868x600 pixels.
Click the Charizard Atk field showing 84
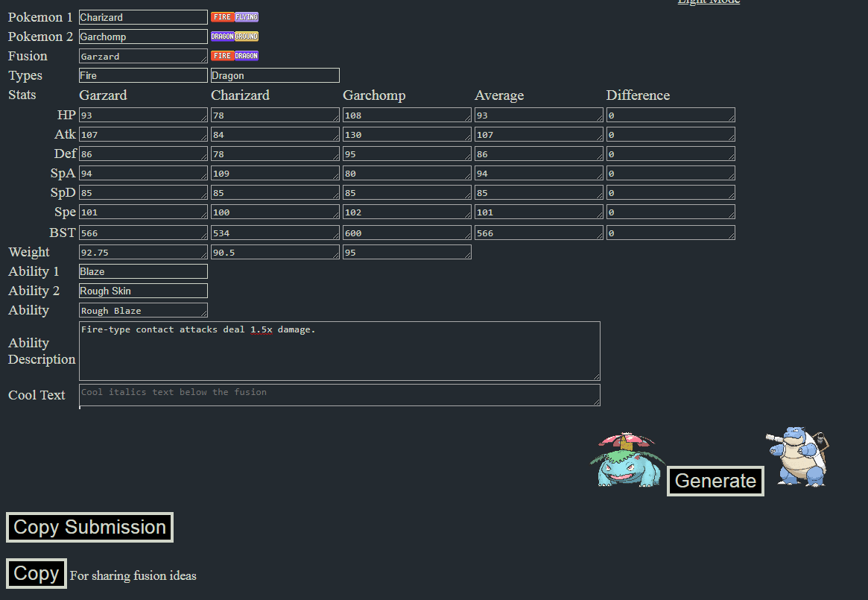275,134
